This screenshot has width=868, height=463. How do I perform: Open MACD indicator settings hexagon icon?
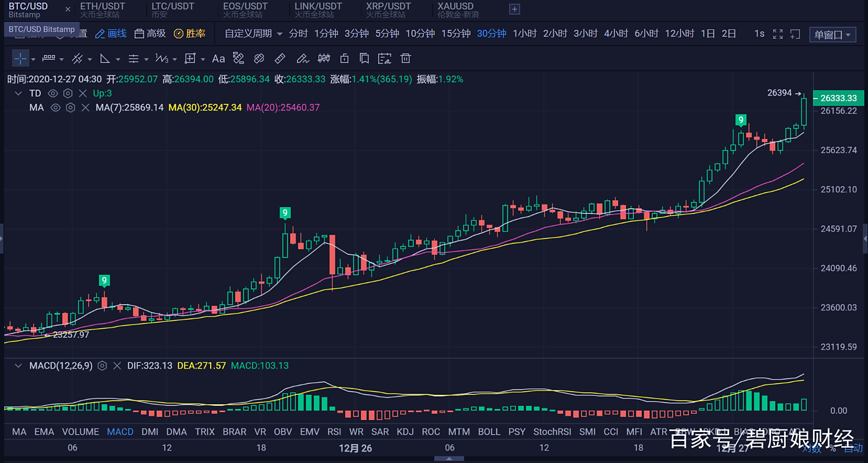[103, 366]
